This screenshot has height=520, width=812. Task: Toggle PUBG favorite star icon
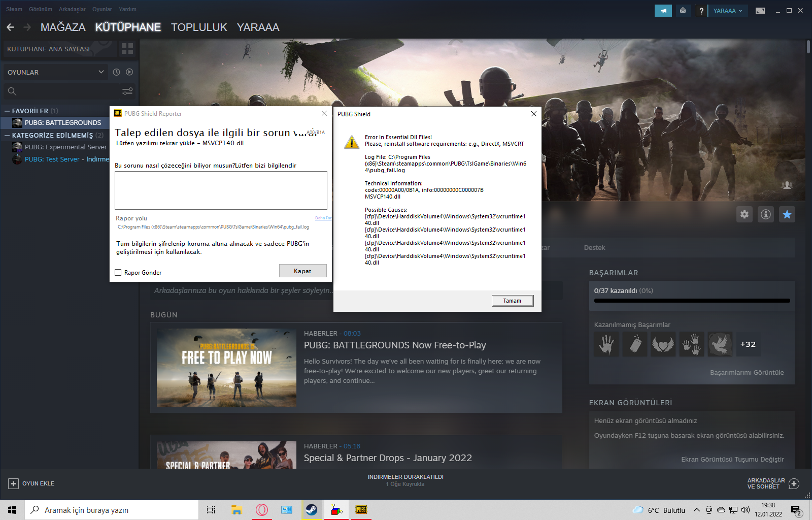click(x=787, y=214)
